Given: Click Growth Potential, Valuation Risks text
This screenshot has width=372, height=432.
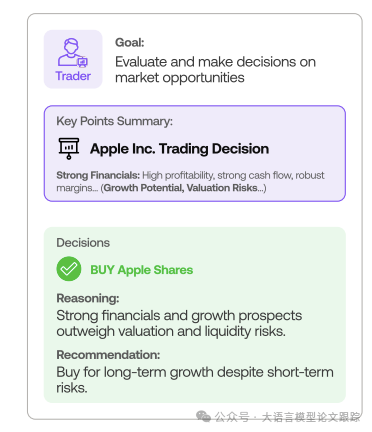Looking at the screenshot, I should click(180, 188).
